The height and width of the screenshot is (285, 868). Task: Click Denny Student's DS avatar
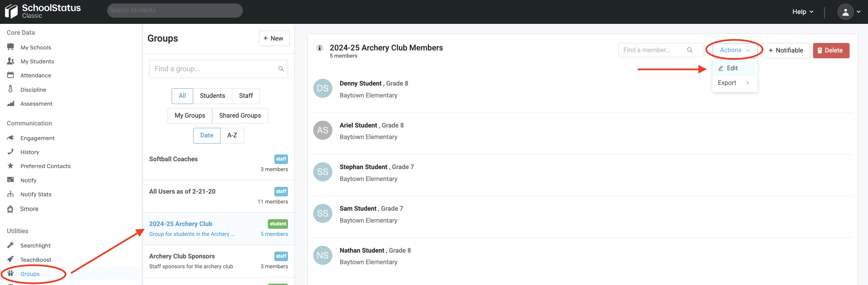click(x=322, y=89)
